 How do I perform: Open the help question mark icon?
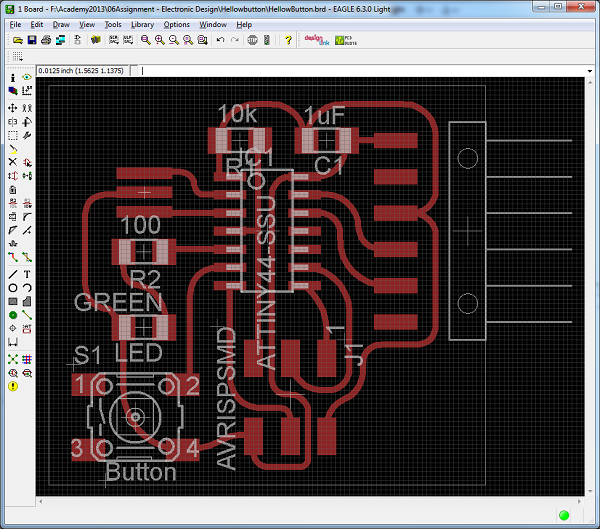tap(288, 40)
